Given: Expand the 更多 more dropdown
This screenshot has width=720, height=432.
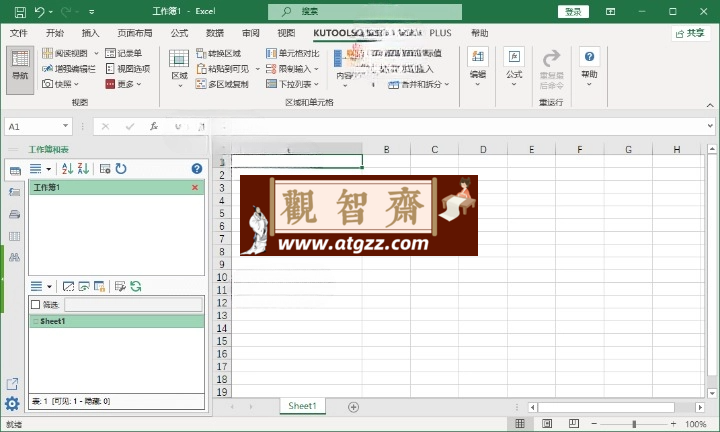Looking at the screenshot, I should 123,84.
